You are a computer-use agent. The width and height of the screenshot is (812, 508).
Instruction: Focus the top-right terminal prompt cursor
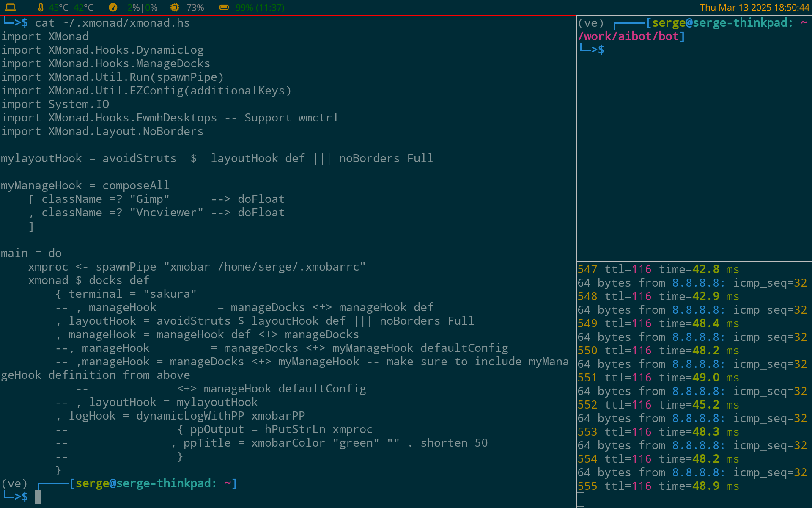click(x=614, y=50)
